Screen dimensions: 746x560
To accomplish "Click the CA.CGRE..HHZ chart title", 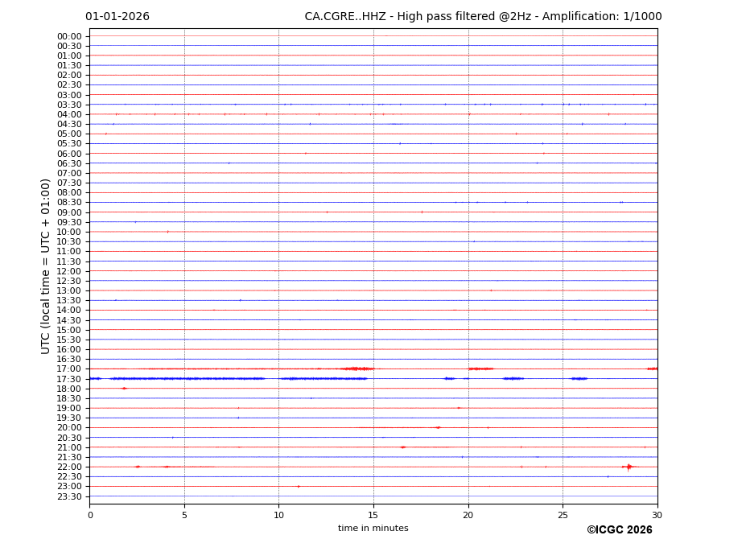I will pyautogui.click(x=483, y=17).
